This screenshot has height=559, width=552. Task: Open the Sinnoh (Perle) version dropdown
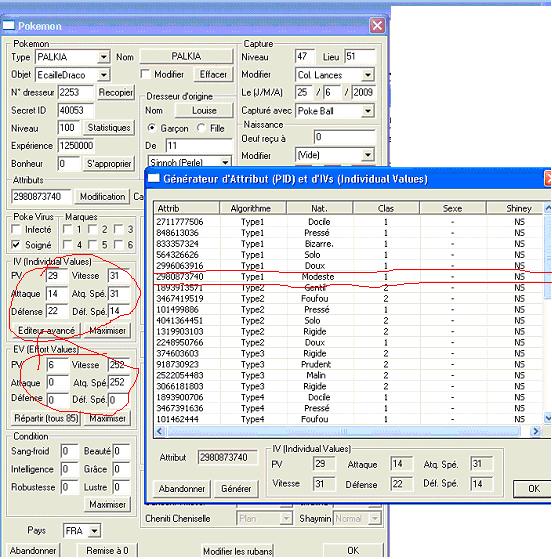point(225,162)
